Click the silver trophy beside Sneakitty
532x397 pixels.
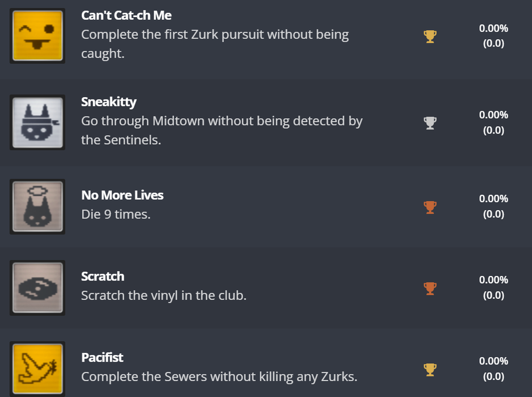430,123
